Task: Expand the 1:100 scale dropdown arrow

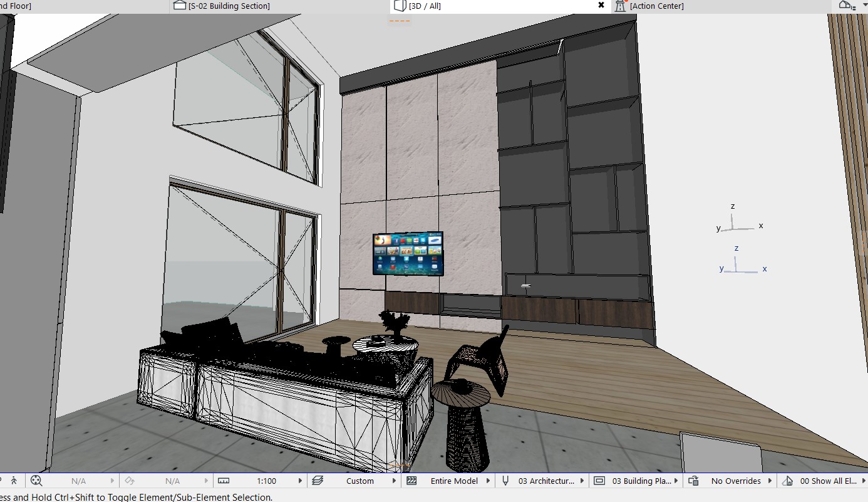Action: (x=300, y=481)
